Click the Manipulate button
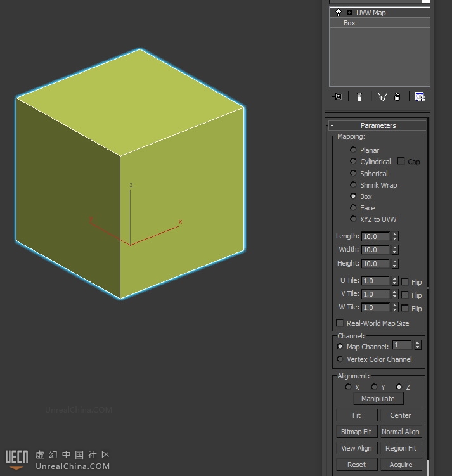 [378, 399]
